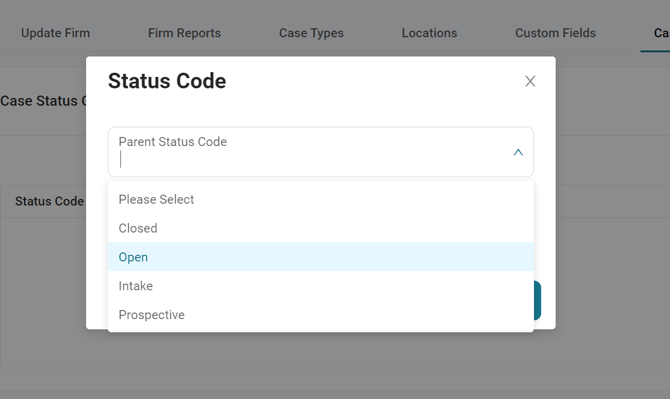Select the partially visible Ca tab
Viewport: 670px width, 399px height.
pos(661,33)
